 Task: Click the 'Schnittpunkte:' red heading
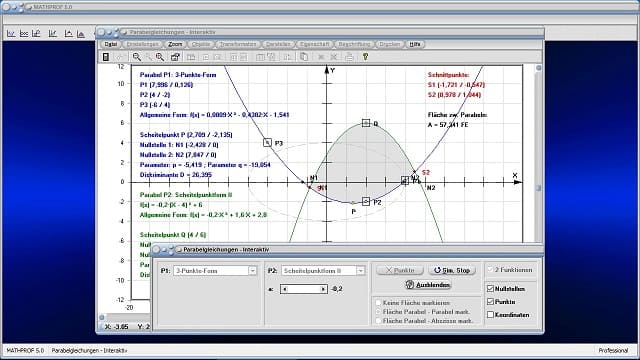coord(449,75)
